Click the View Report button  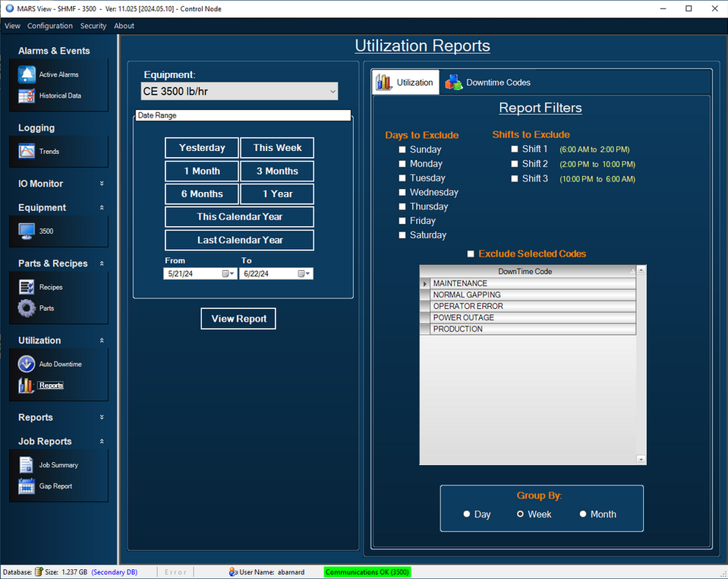pyautogui.click(x=238, y=318)
